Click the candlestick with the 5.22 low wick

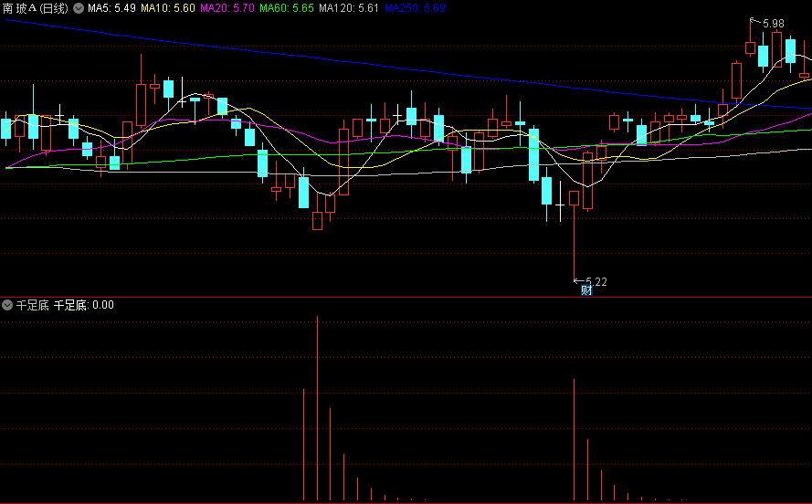574,236
